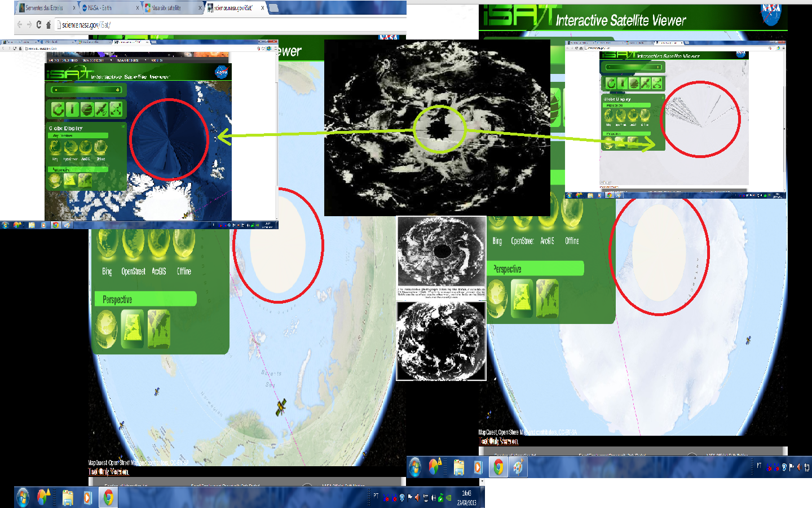Open the Start menu on the bottom-left taskbar
812x508 pixels.
tap(23, 497)
